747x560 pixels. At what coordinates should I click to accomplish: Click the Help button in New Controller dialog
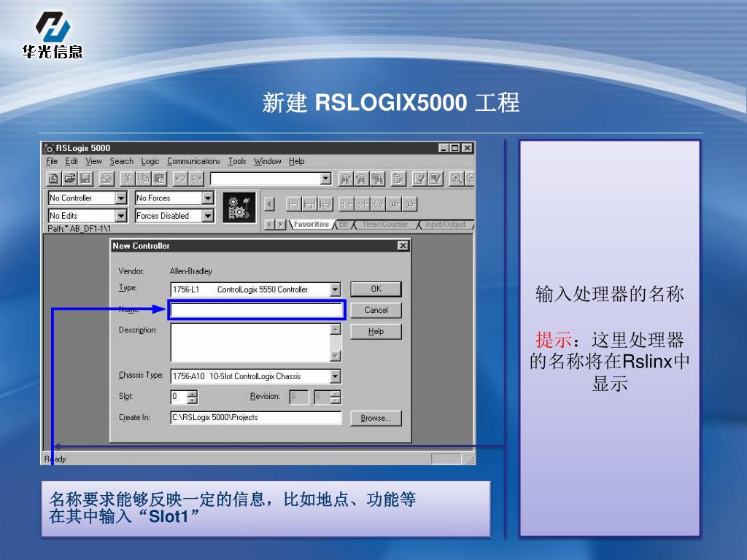tap(376, 332)
